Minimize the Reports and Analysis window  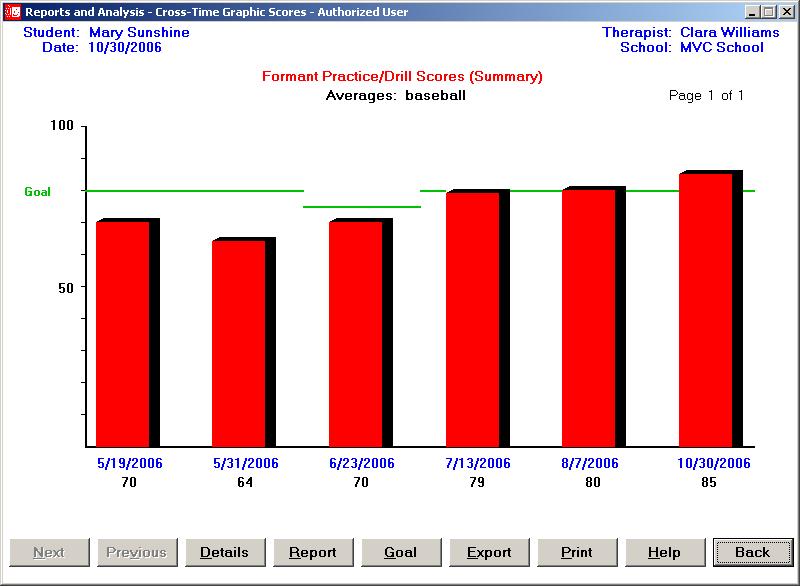752,12
